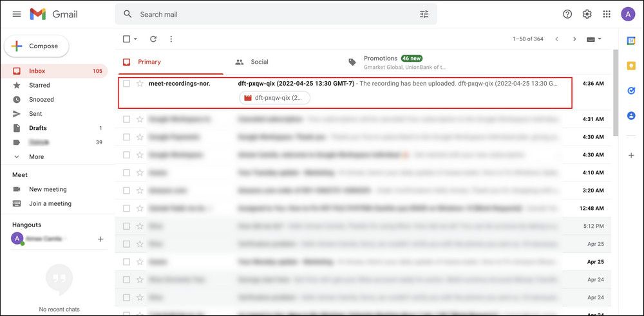Select the meet-recordings email checkbox
644x316 pixels.
(x=126, y=84)
